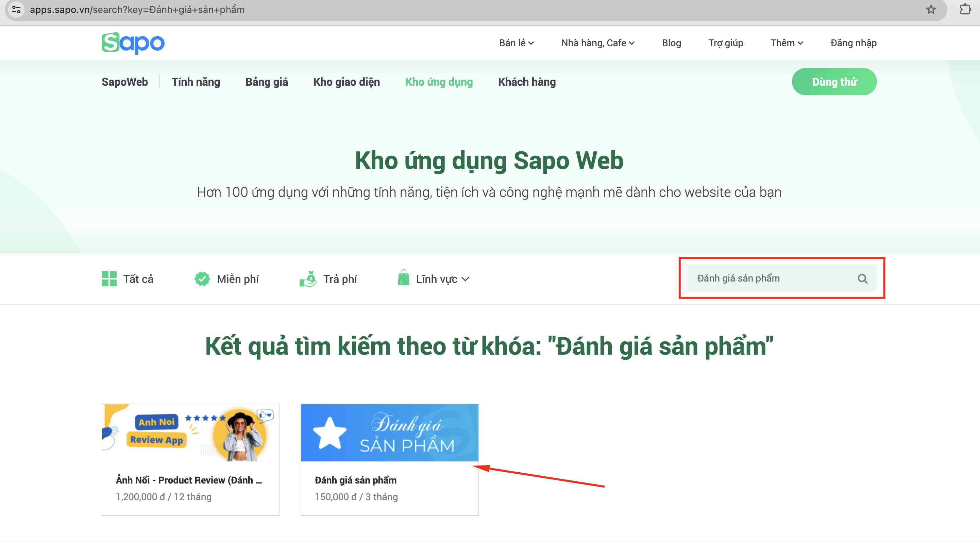Open Đánh giá sản phẩm app banner
This screenshot has height=542, width=980.
click(390, 433)
